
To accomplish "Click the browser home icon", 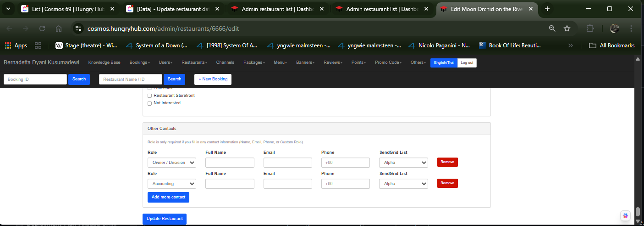I will pyautogui.click(x=59, y=28).
